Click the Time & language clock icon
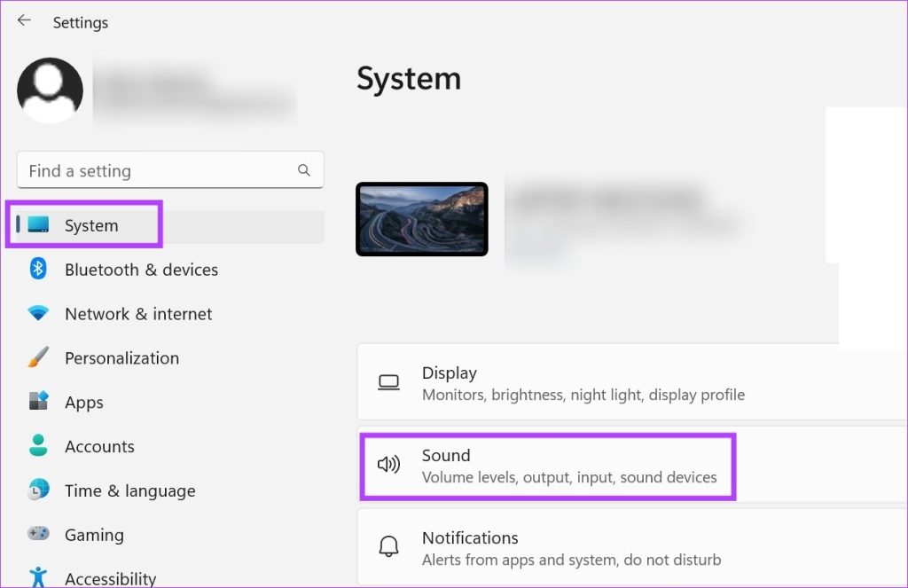The width and height of the screenshot is (908, 588). pyautogui.click(x=39, y=490)
